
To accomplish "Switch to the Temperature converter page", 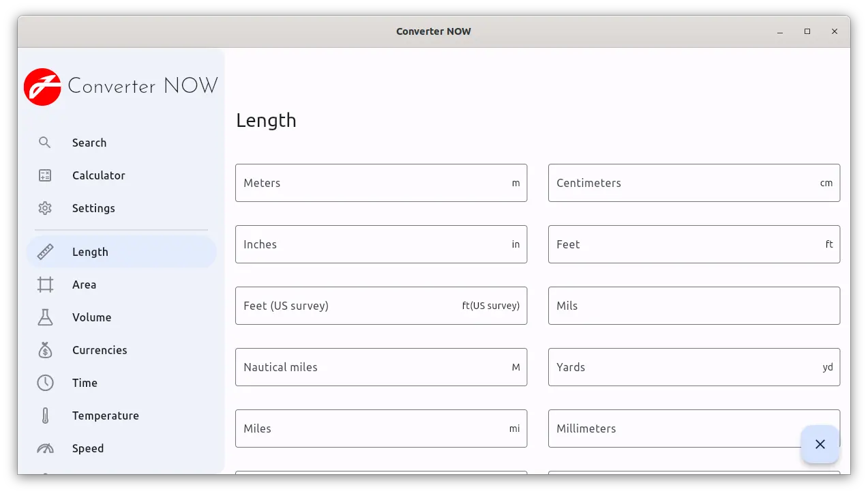I will click(x=105, y=416).
